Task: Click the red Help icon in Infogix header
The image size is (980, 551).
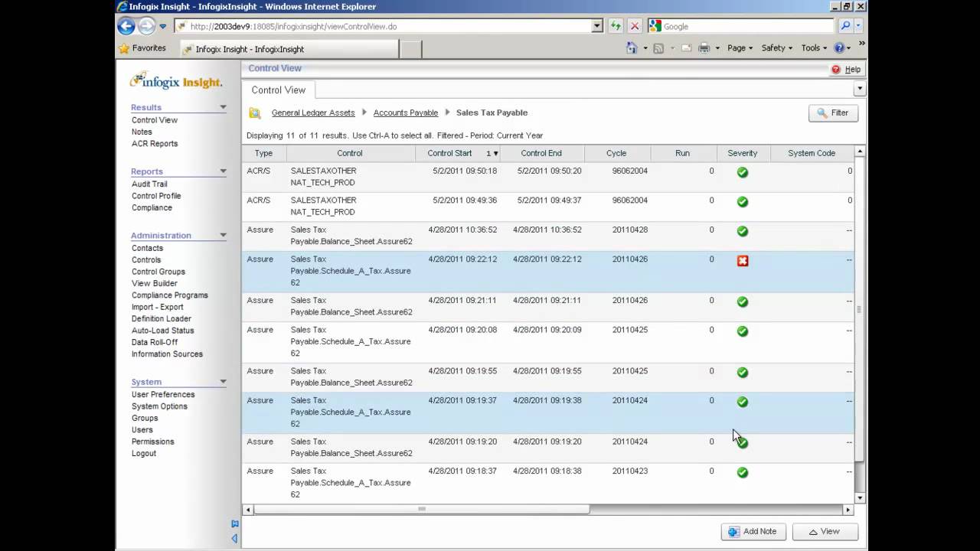Action: (835, 70)
